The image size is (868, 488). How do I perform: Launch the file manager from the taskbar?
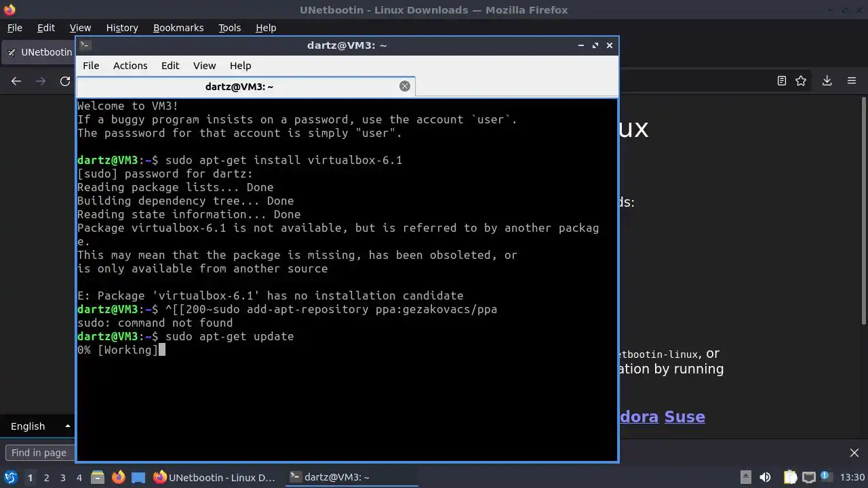97,477
